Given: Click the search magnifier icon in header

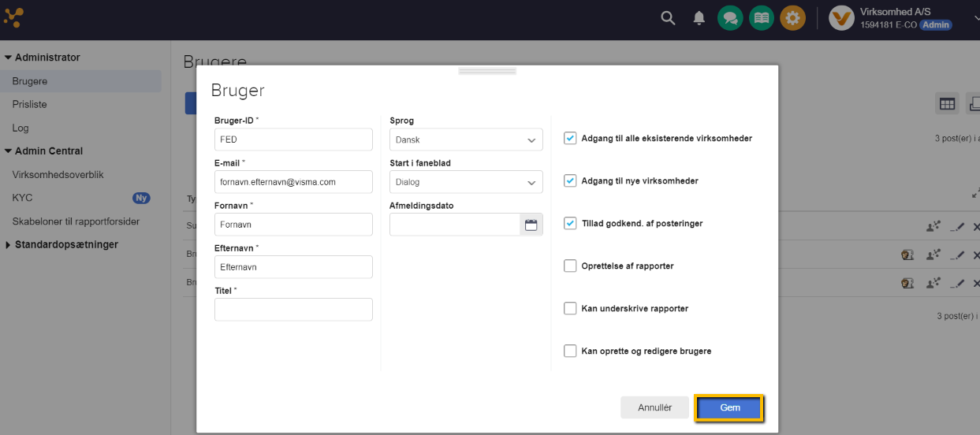Looking at the screenshot, I should 668,18.
